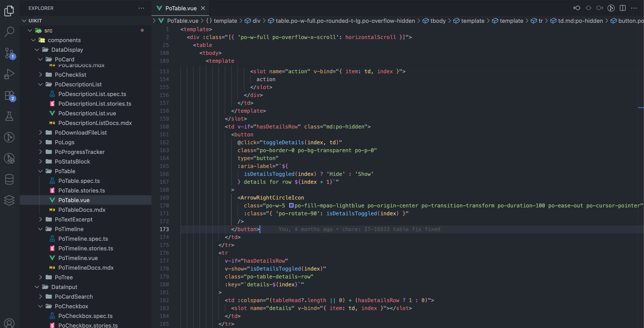Open PoTimeline.stories.ts in explorer
This screenshot has height=328, width=644.
click(86, 248)
